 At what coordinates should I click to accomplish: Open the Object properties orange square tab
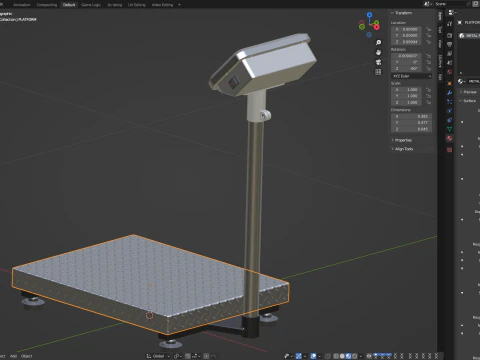(x=449, y=83)
